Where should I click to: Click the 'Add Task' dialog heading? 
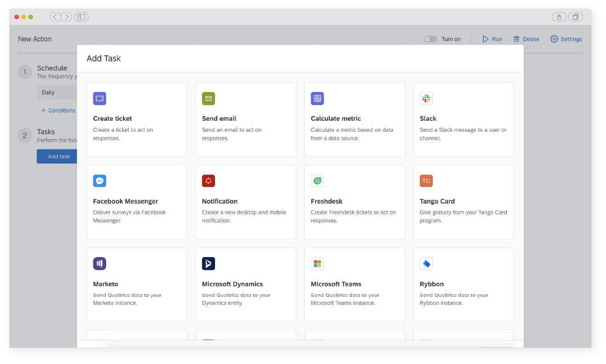click(104, 58)
